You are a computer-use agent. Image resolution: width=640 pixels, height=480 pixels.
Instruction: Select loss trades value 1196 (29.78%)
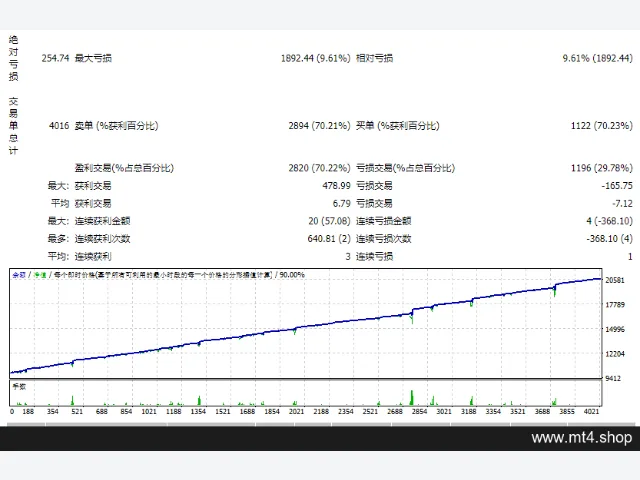602,168
